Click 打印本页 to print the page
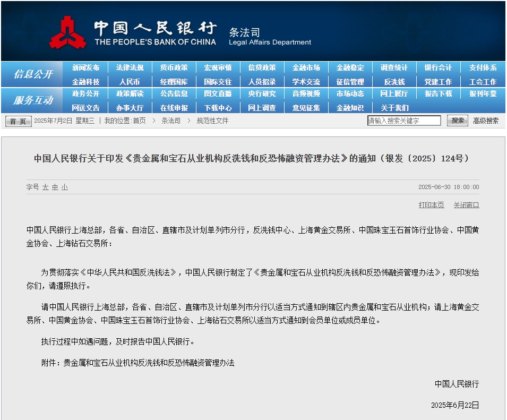This screenshot has width=507, height=420. tap(431, 205)
